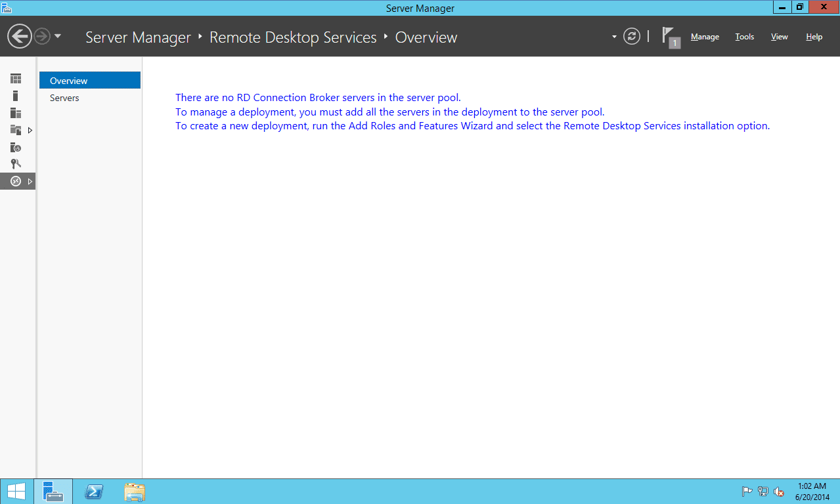Open the dropdown arrow left of refresh
The height and width of the screenshot is (504, 840).
(x=614, y=37)
